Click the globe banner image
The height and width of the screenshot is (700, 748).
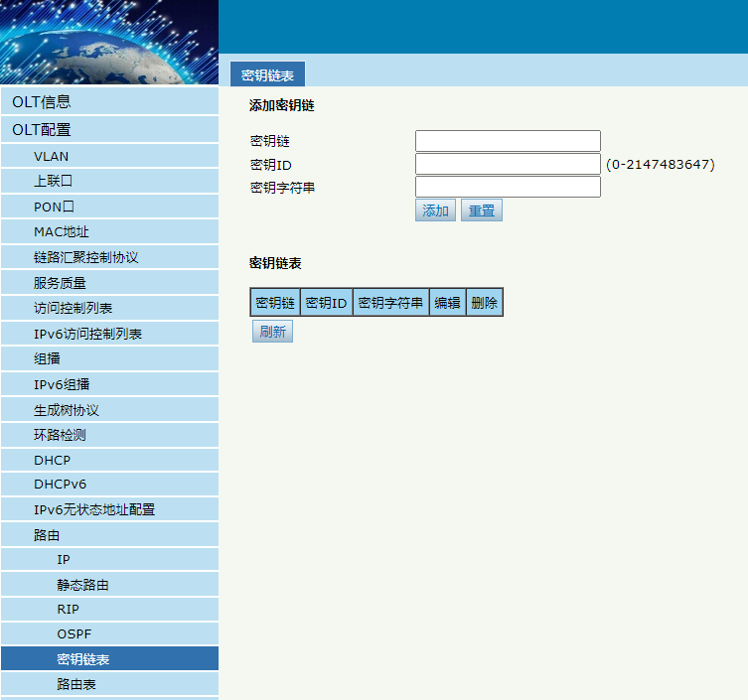[x=109, y=43]
